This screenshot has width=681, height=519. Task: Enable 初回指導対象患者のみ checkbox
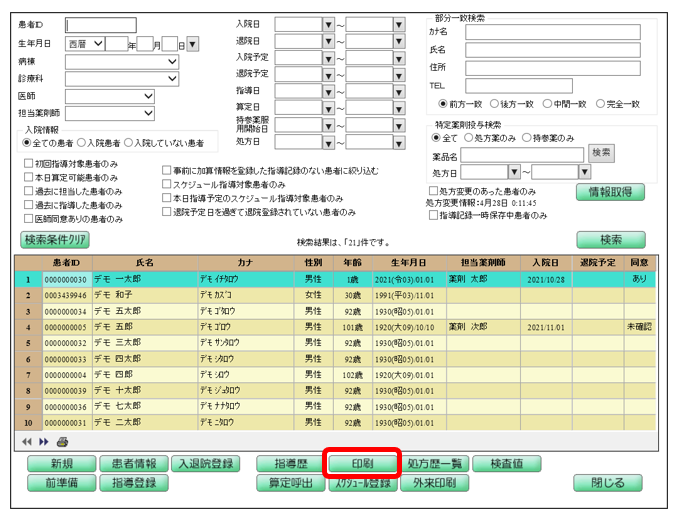click(x=29, y=163)
